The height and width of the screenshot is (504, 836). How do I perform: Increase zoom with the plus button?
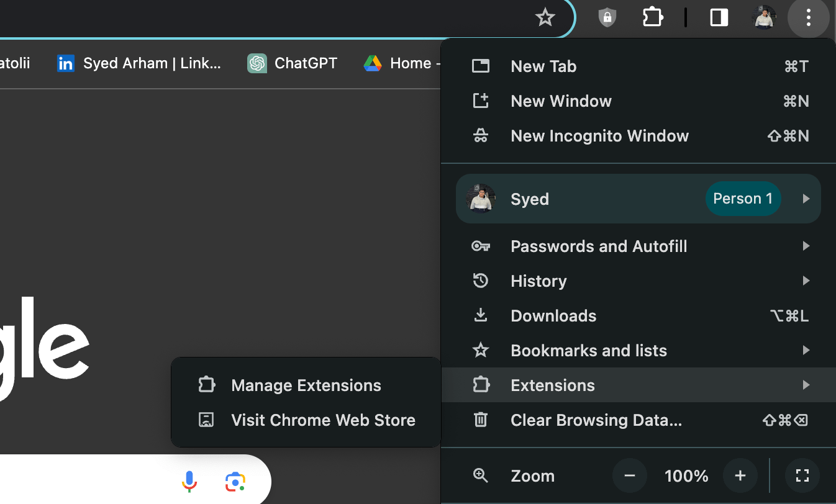pyautogui.click(x=740, y=476)
